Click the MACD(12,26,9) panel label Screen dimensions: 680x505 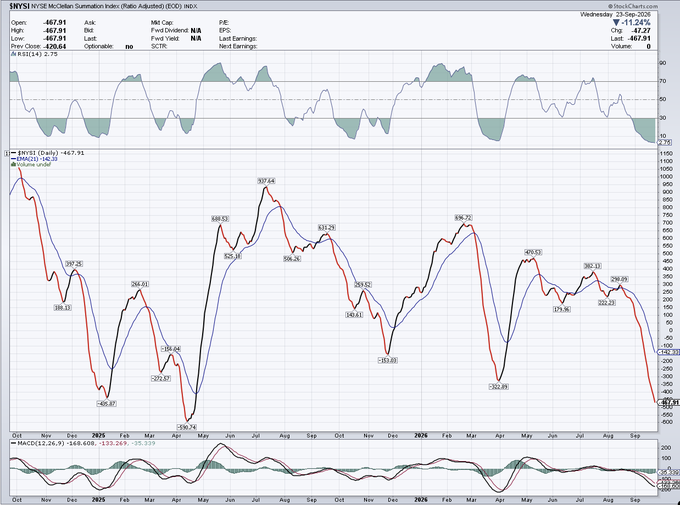click(40, 443)
